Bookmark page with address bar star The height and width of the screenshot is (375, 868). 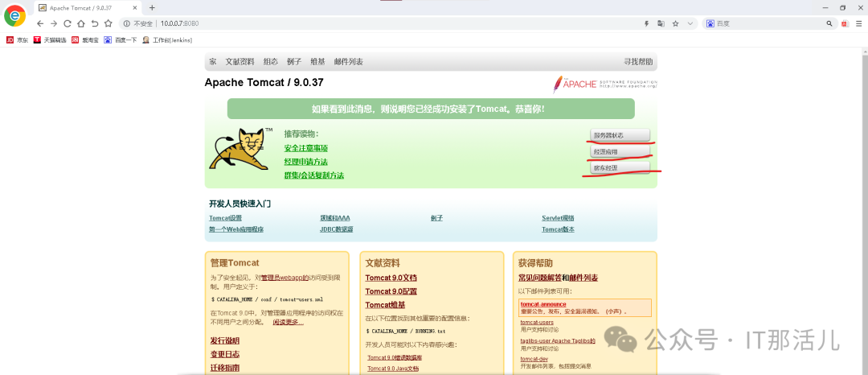pyautogui.click(x=675, y=24)
